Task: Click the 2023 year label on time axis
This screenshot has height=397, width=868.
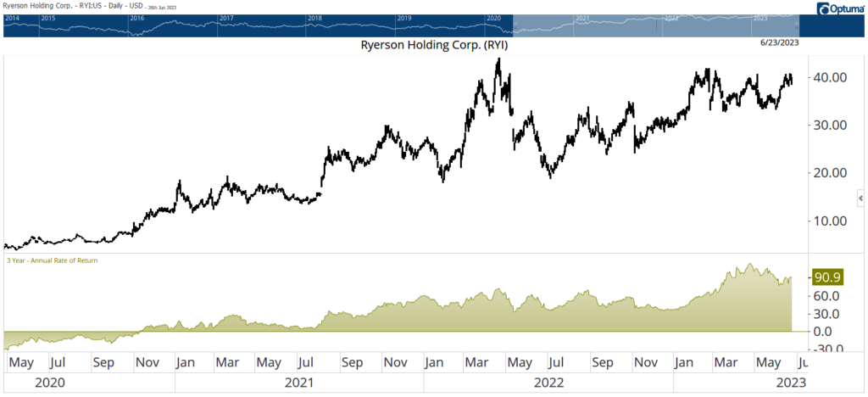Action: point(791,383)
